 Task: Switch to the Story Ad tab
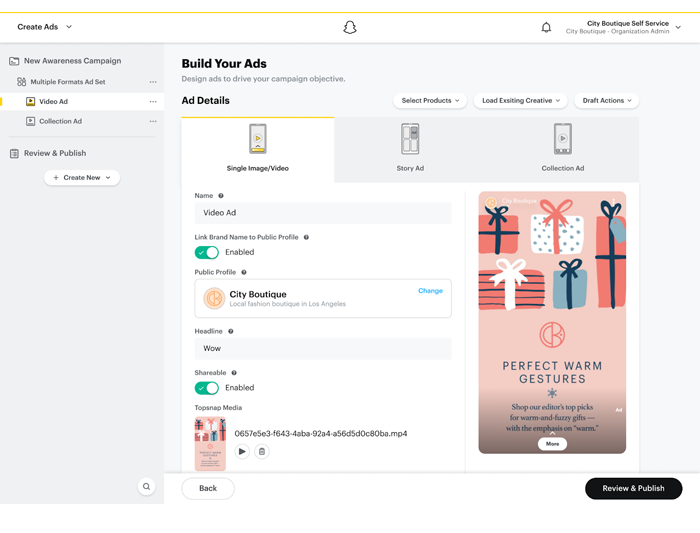click(410, 149)
